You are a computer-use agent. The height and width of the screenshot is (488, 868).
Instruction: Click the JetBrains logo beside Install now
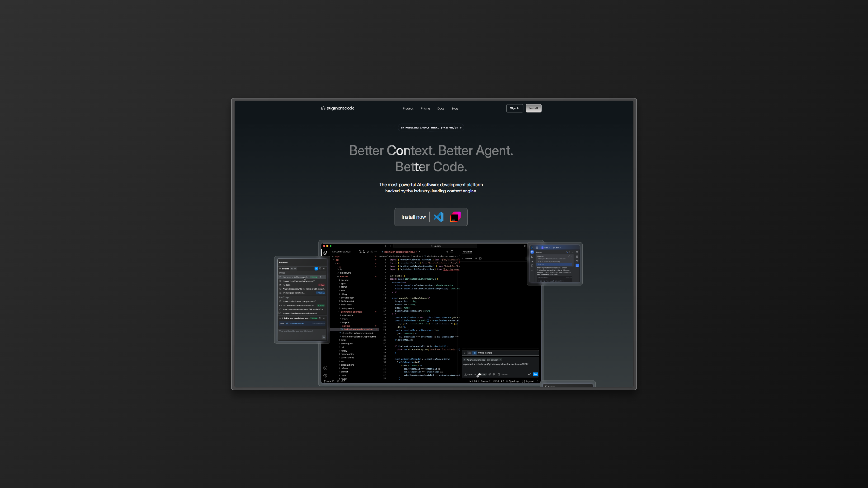click(455, 217)
